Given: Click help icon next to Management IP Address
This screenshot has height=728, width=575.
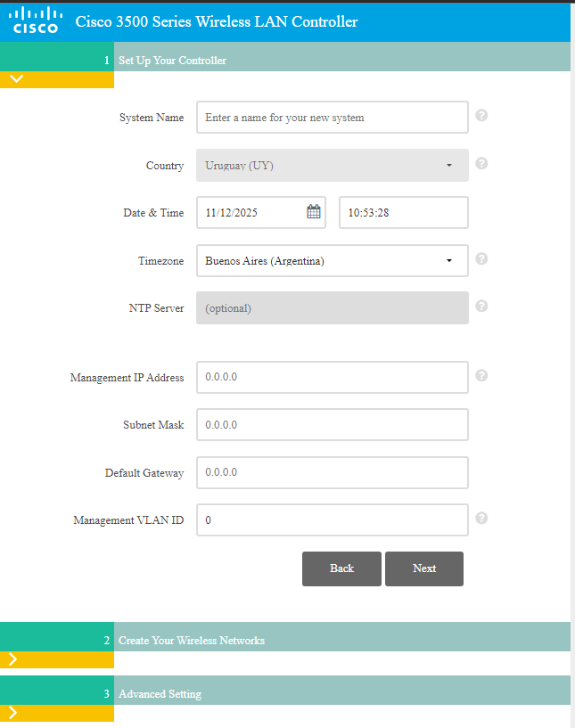Looking at the screenshot, I should pyautogui.click(x=481, y=376).
